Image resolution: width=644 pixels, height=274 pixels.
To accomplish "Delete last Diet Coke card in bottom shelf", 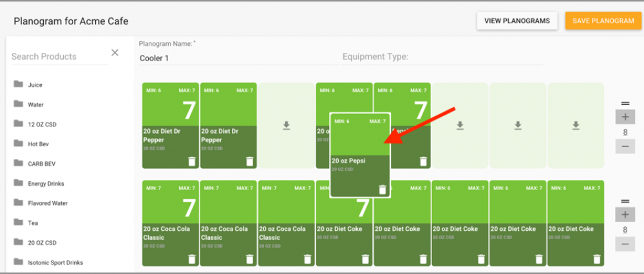I will coord(597,259).
